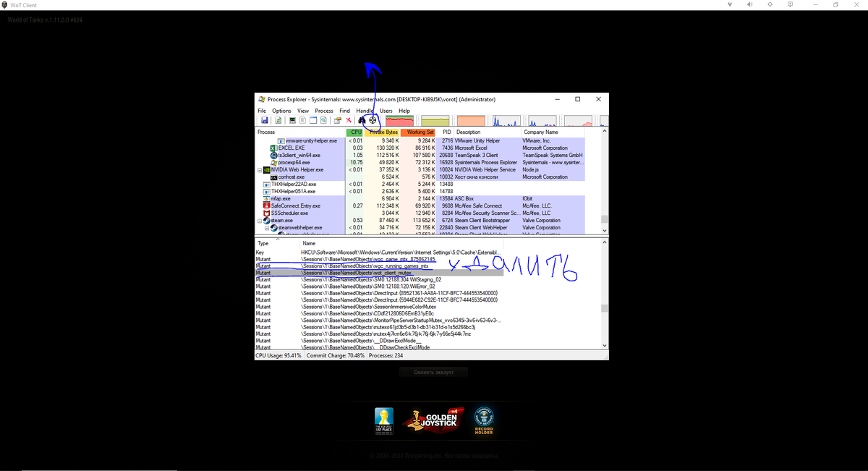Screen dimensions: 868x471
Task: Sort by the Process column header
Action: tap(301, 132)
